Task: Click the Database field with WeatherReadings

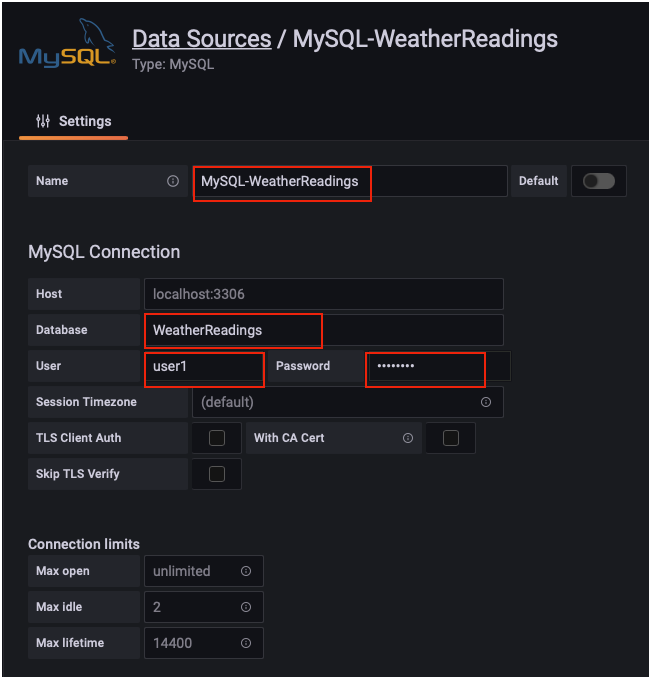Action: 324,330
